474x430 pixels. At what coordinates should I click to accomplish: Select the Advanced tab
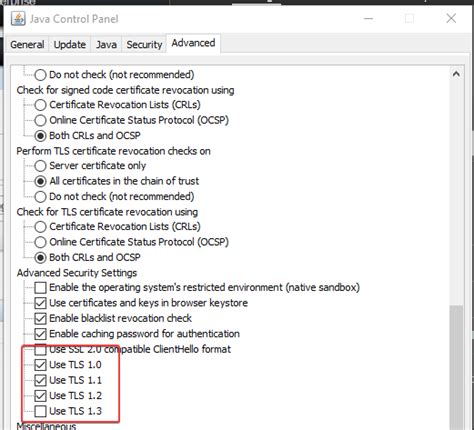(193, 43)
